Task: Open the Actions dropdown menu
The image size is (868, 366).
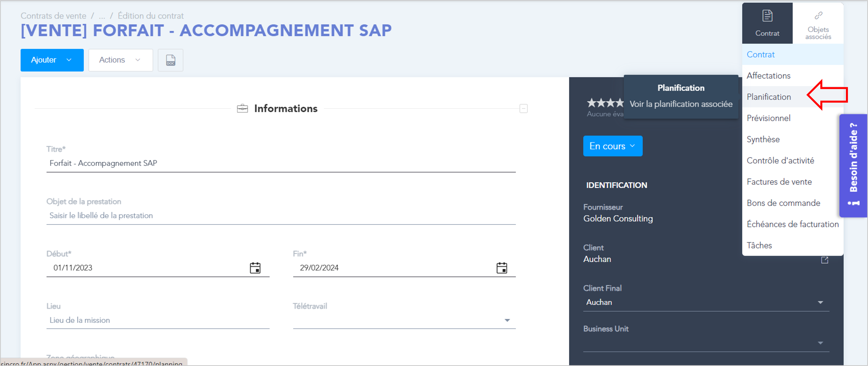Action: pos(121,60)
